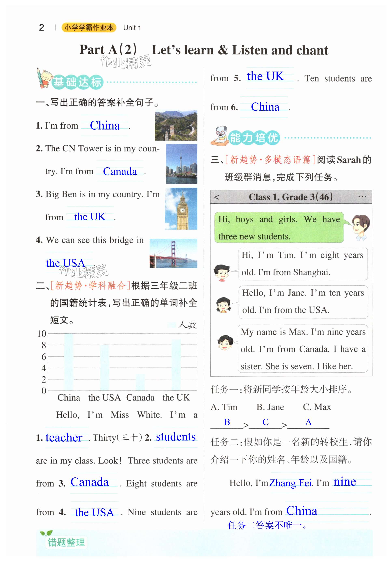Click the 错题整理 label

click(x=66, y=542)
